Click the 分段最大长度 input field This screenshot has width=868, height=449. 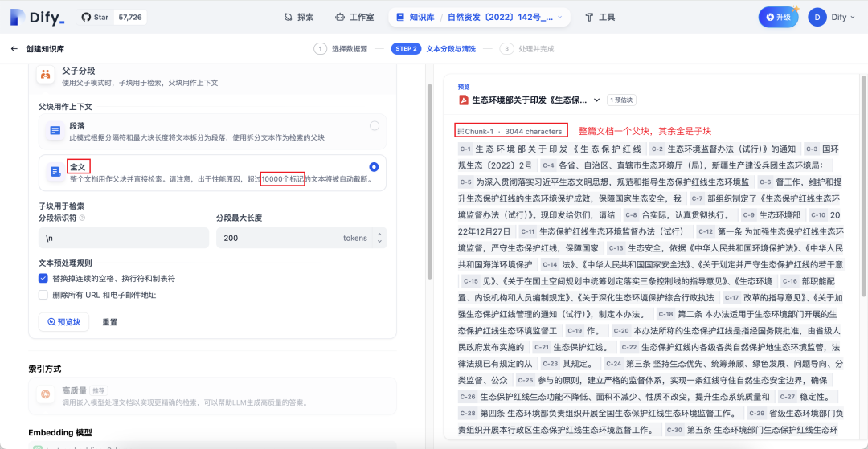coord(301,238)
